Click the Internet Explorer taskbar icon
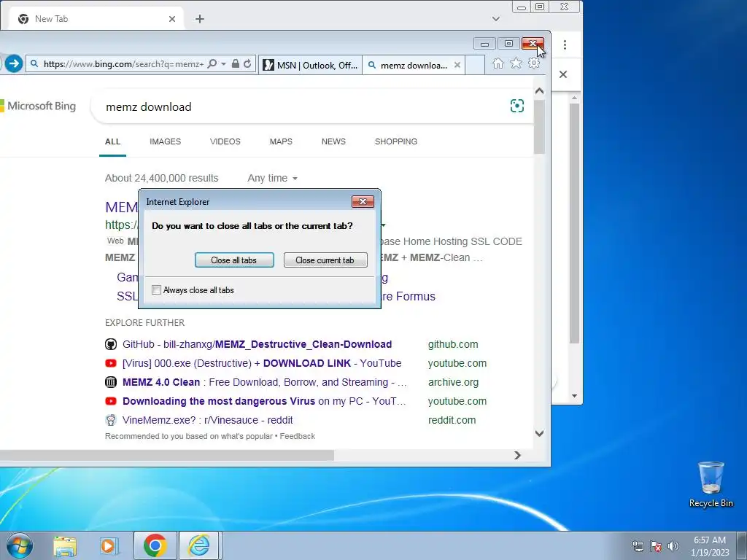This screenshot has width=747, height=560. pos(198,545)
